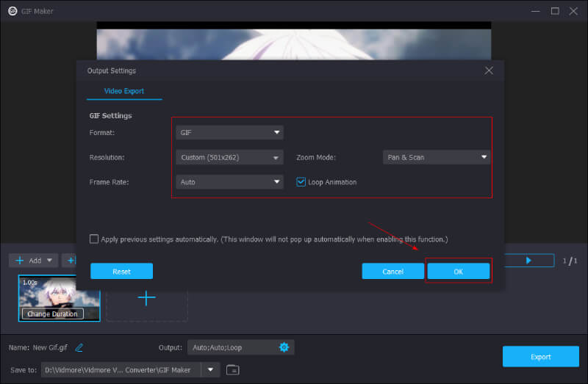The width and height of the screenshot is (588, 384).
Task: Expand the Format dropdown showing GIF
Action: pyautogui.click(x=230, y=133)
